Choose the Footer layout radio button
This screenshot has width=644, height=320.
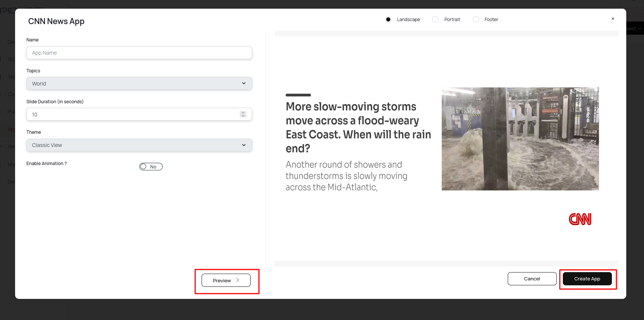coord(476,20)
